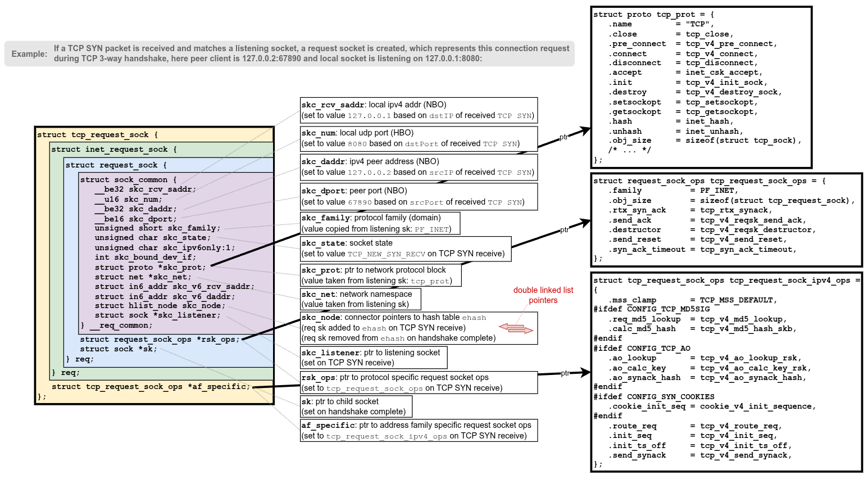868x479 pixels.
Task: Click the skc_net network namespace box
Action: coord(360,299)
